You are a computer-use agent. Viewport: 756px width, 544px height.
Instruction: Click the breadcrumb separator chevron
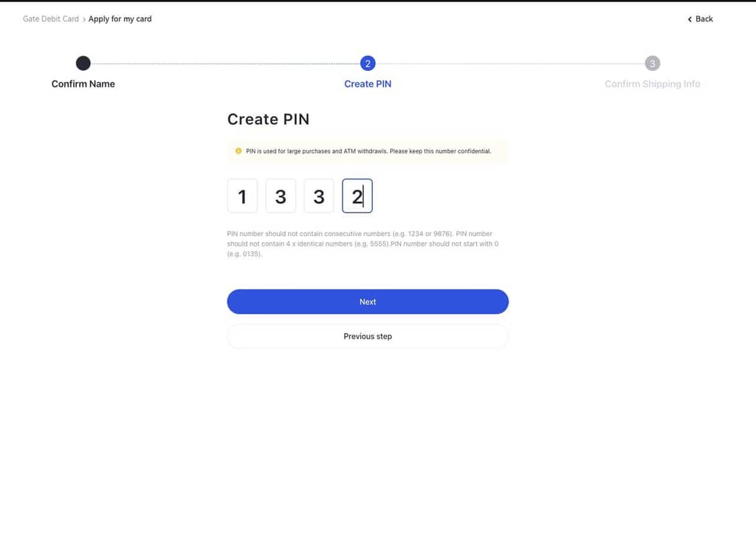tap(83, 19)
